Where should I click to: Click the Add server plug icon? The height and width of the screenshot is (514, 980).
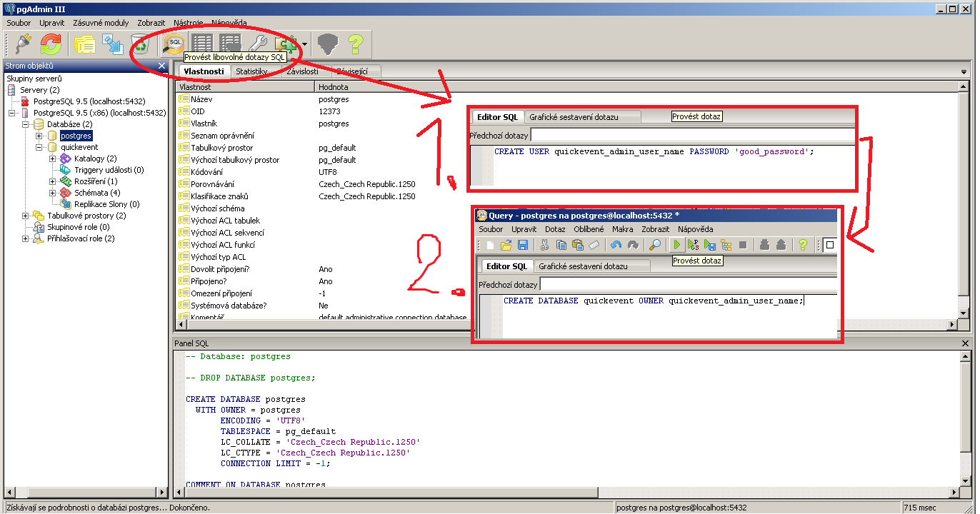[x=23, y=44]
